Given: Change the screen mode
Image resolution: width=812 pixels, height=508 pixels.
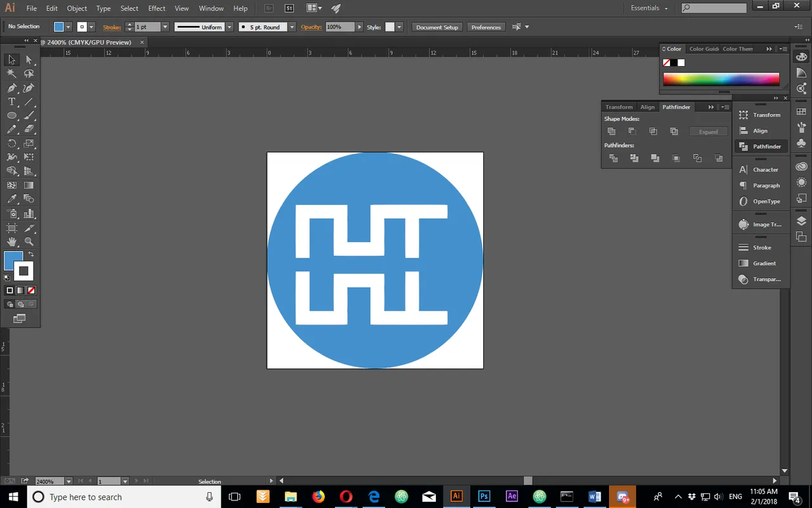Looking at the screenshot, I should point(20,318).
